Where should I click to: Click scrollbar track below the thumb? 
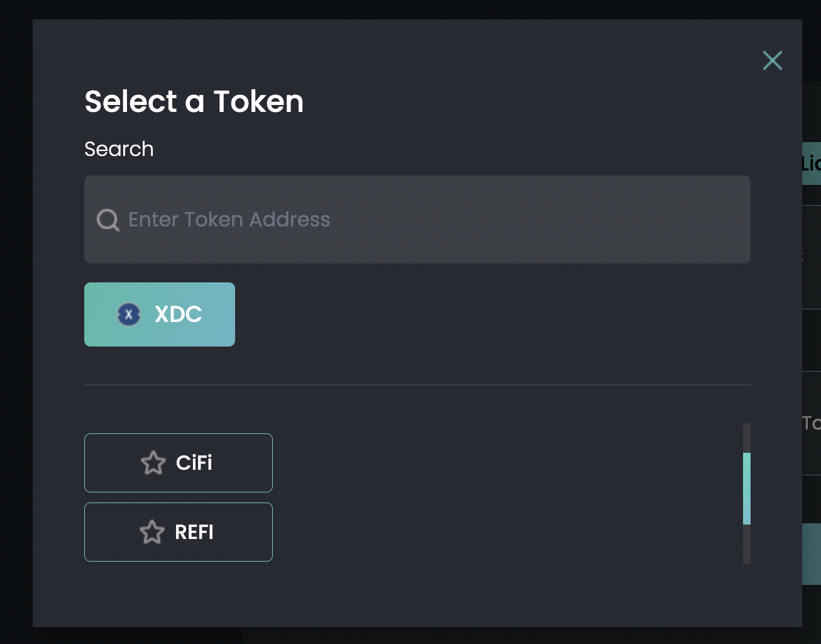tap(747, 545)
